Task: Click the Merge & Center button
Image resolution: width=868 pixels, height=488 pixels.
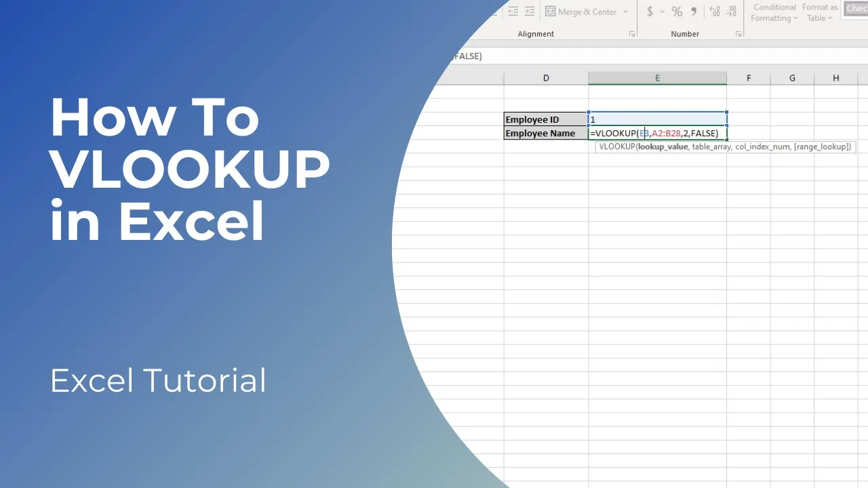Action: [x=581, y=12]
